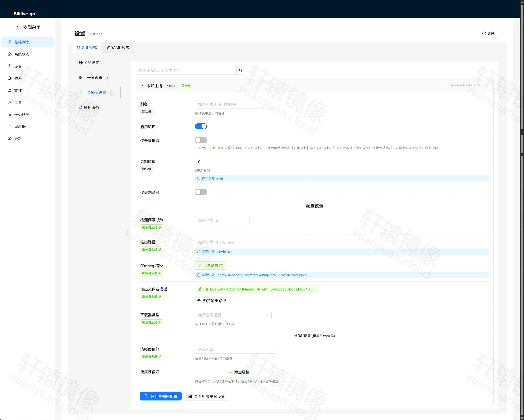
Task: Click the list icon for 任务队列
Action: click(9, 114)
